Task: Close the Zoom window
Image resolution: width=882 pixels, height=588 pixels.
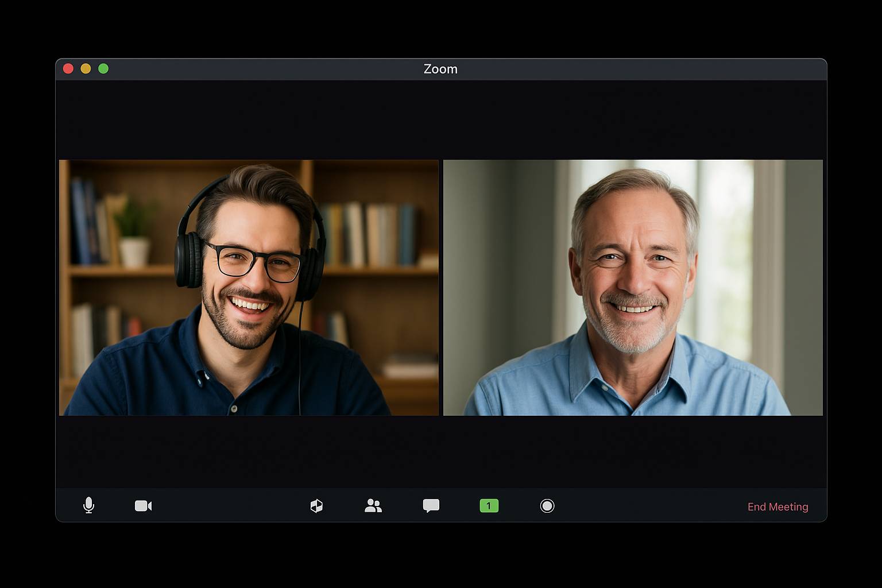Action: (x=68, y=69)
